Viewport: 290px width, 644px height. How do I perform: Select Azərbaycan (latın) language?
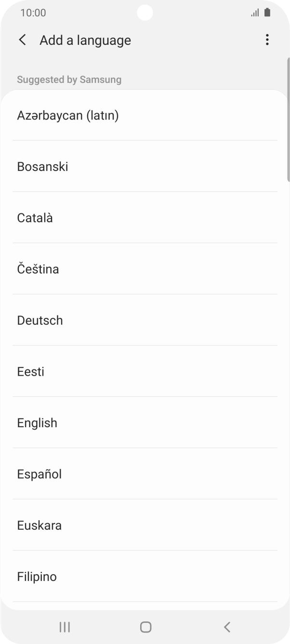(68, 115)
